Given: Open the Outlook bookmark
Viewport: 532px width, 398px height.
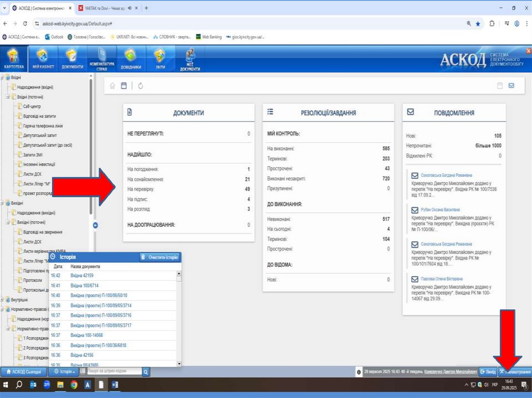Looking at the screenshot, I should 54,37.
